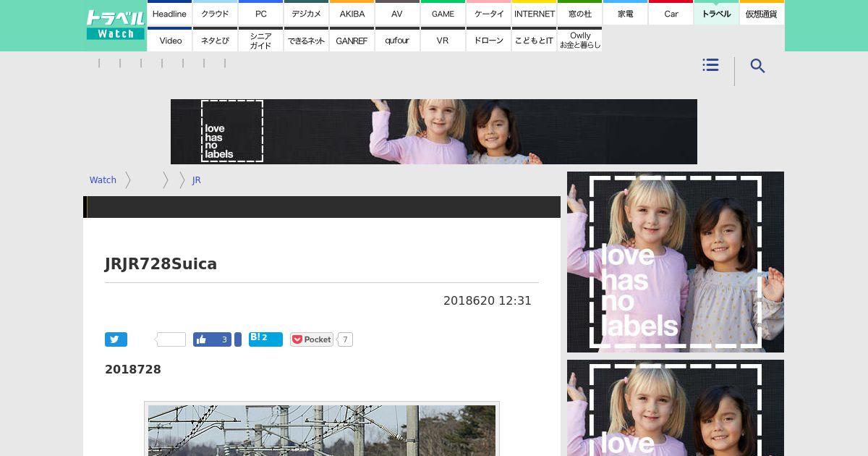Click the Twitter share count box

[x=171, y=339]
